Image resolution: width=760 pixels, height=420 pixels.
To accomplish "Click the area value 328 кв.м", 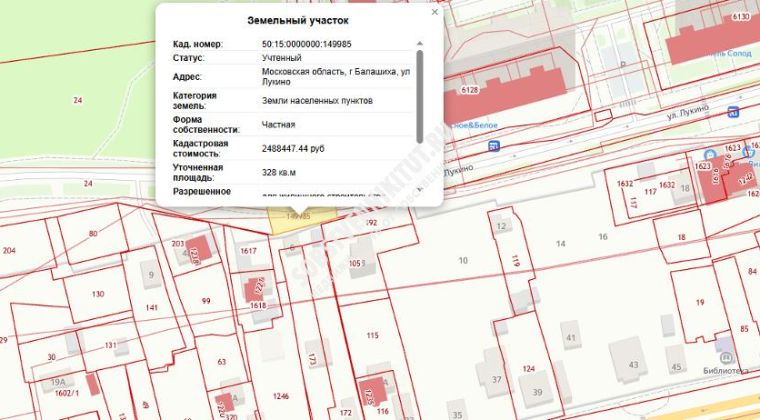I will pos(279,172).
